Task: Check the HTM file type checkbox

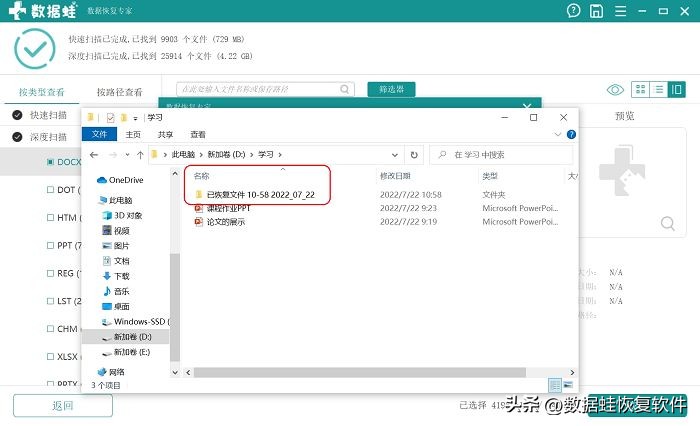Action: [50, 217]
